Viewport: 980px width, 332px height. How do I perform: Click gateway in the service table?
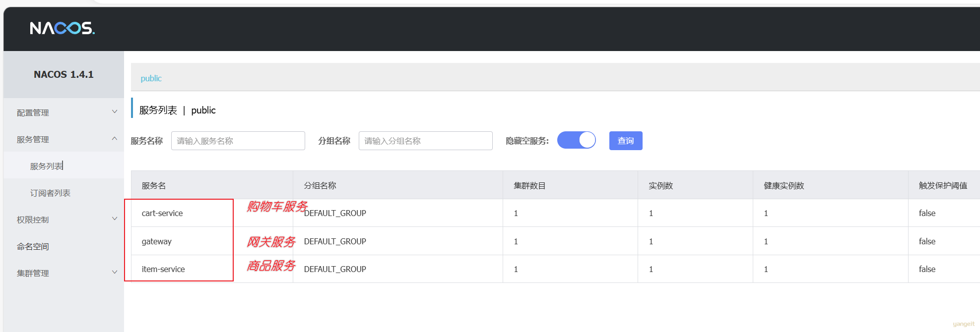[x=157, y=241]
